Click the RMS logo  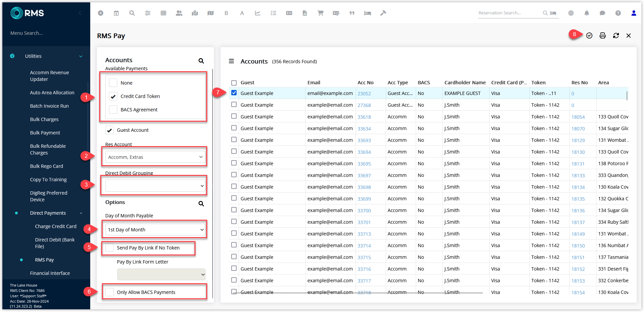tap(27, 13)
